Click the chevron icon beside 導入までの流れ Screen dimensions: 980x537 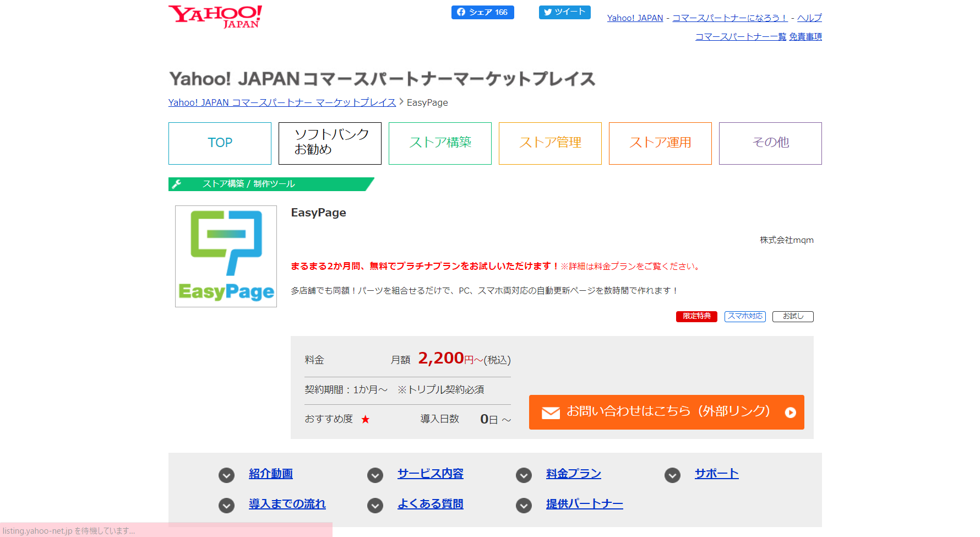click(226, 505)
